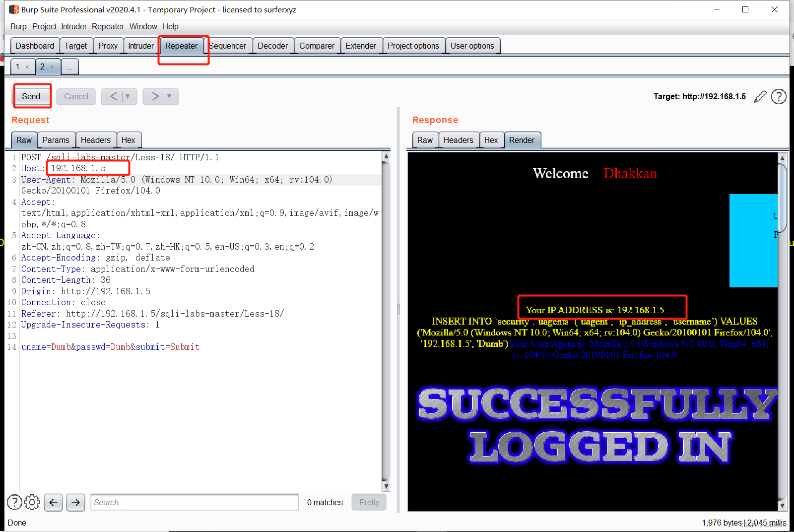Click the Pretty button
794x532 pixels.
tap(369, 502)
